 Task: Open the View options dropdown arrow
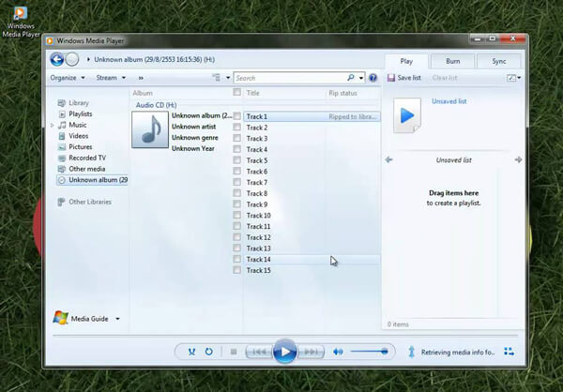[x=228, y=78]
